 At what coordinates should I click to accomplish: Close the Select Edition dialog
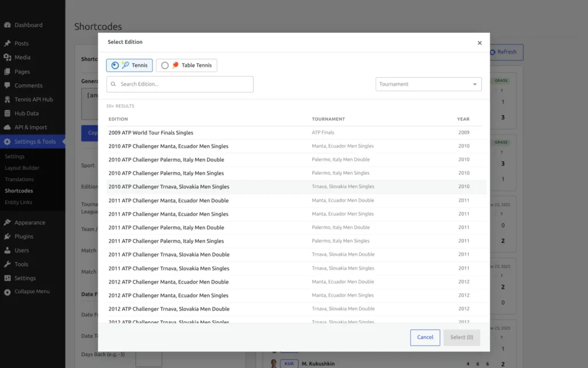click(479, 43)
